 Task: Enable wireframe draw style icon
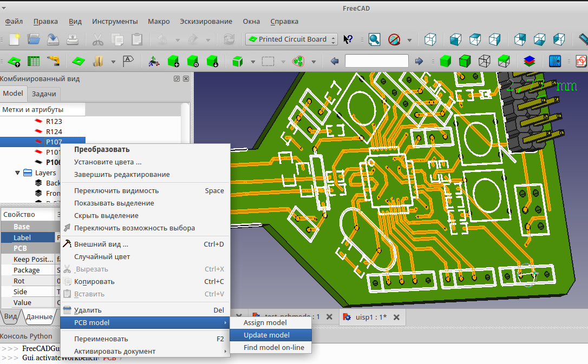(x=484, y=61)
